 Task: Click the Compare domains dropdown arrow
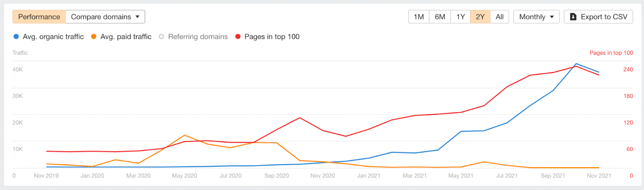137,17
